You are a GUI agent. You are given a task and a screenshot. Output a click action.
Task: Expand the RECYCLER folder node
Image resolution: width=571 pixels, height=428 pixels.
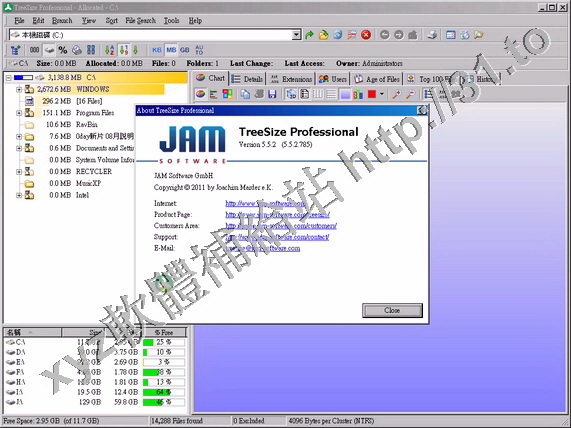(19, 172)
